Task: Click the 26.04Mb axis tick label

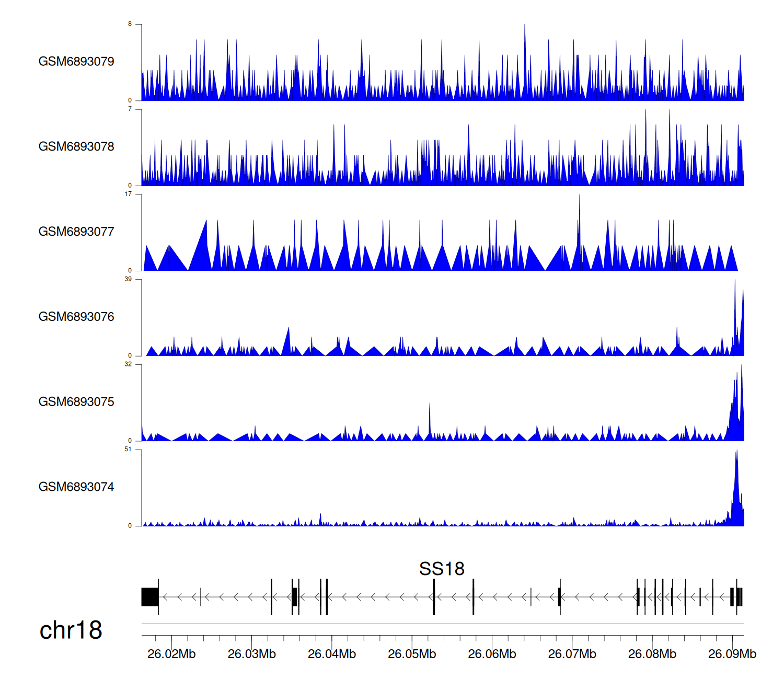Action: click(332, 654)
